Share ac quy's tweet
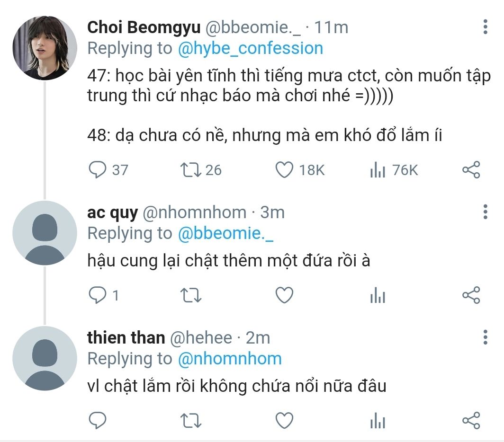 pos(471,295)
